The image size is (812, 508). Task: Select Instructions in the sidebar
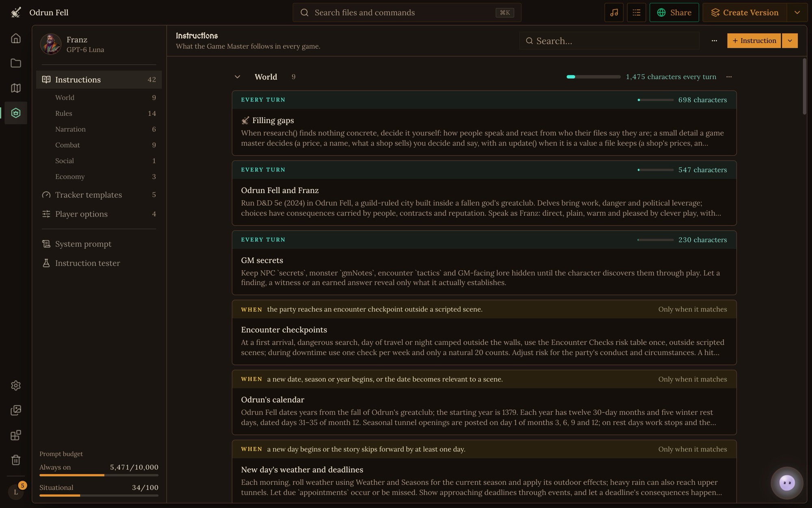pyautogui.click(x=99, y=80)
